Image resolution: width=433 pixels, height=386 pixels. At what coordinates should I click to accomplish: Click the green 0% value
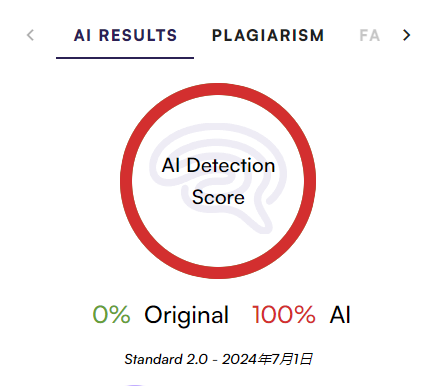point(111,314)
